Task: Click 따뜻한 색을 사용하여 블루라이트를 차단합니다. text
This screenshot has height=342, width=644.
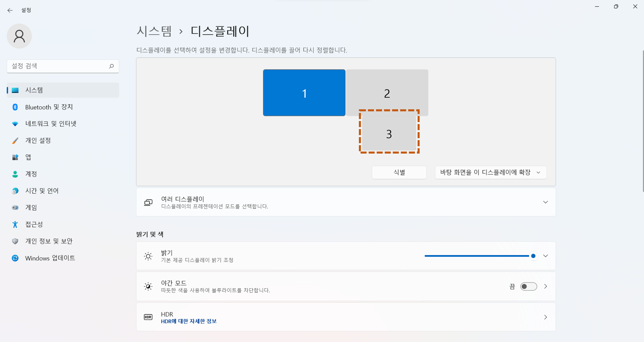Action: tap(216, 290)
